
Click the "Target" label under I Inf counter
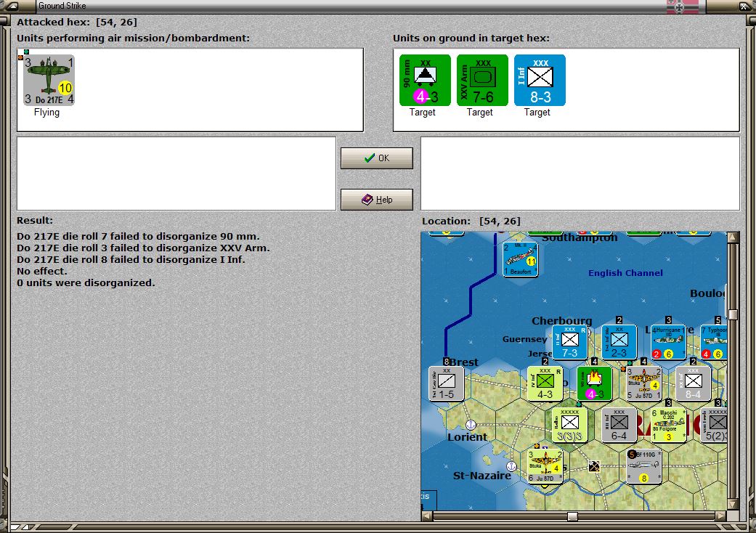tap(537, 113)
